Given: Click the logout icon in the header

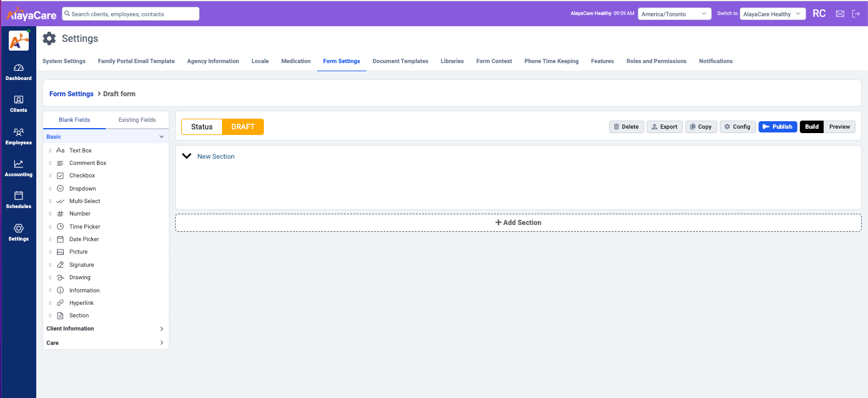Looking at the screenshot, I should [x=856, y=14].
